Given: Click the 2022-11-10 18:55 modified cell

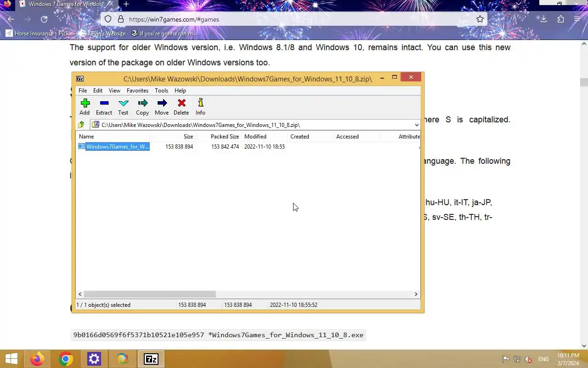Looking at the screenshot, I should pyautogui.click(x=265, y=147).
